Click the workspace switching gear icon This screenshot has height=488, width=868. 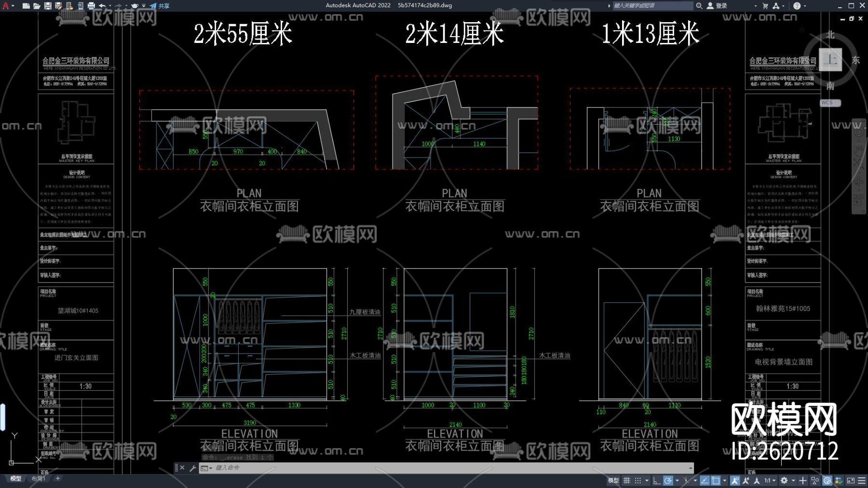click(784, 481)
